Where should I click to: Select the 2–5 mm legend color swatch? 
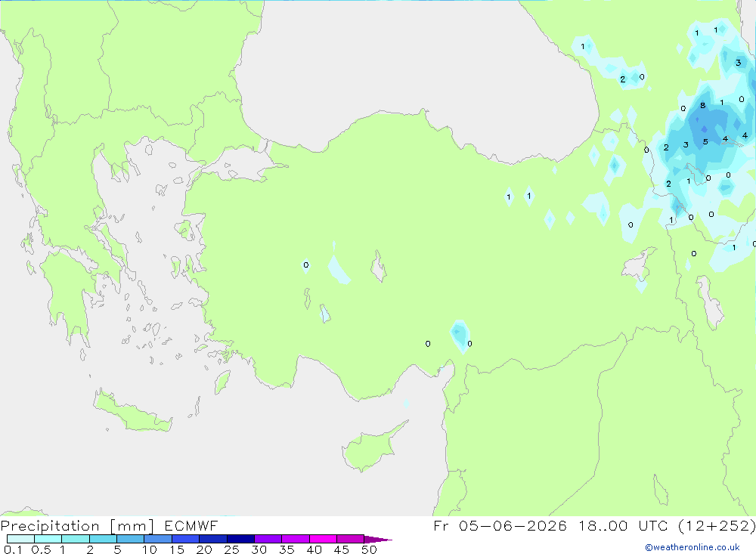[x=103, y=539]
